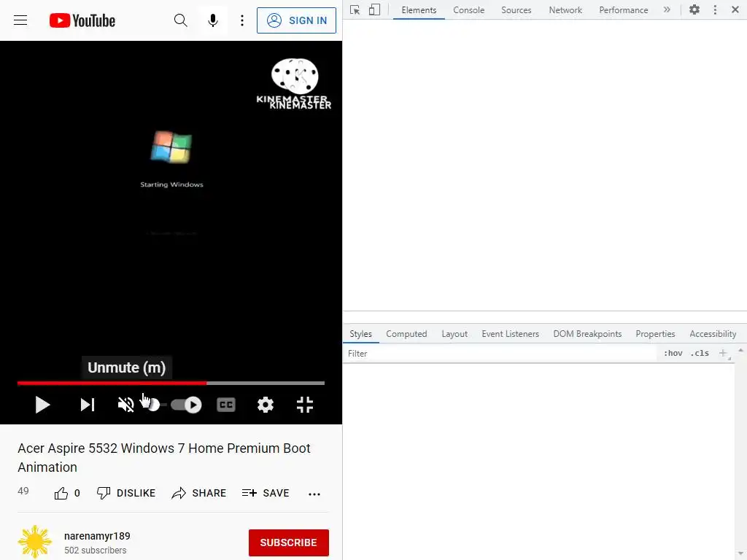Switch to the Network tab
This screenshot has height=560, width=747.
click(565, 10)
